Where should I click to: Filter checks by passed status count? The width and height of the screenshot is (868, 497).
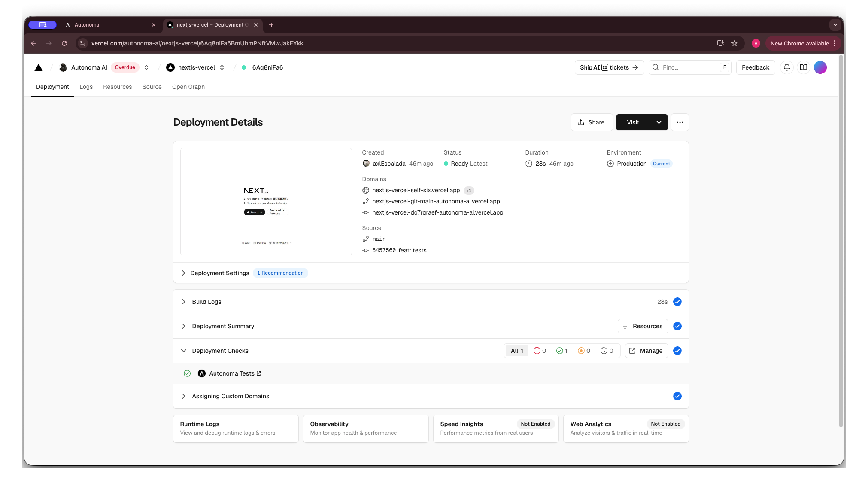[x=562, y=351]
